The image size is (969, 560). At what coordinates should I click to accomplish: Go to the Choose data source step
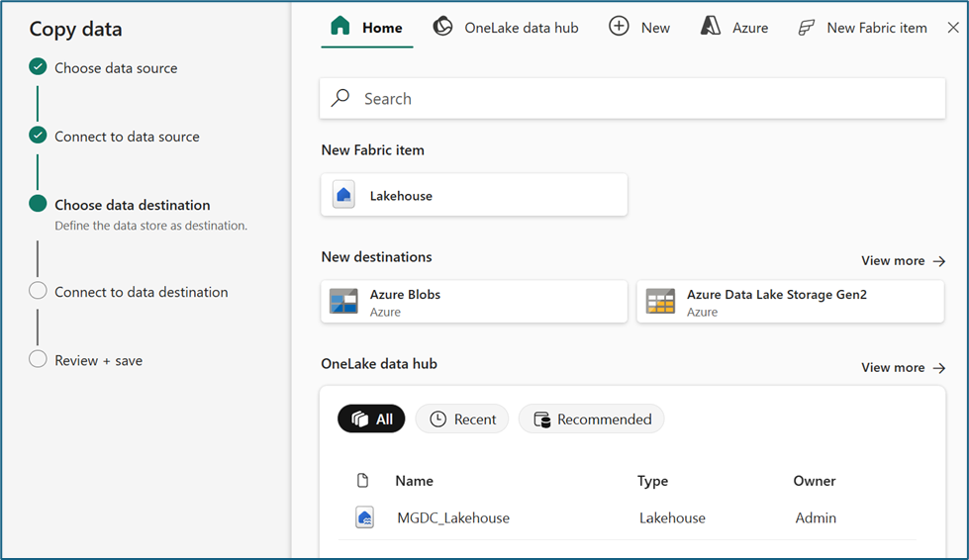[116, 68]
